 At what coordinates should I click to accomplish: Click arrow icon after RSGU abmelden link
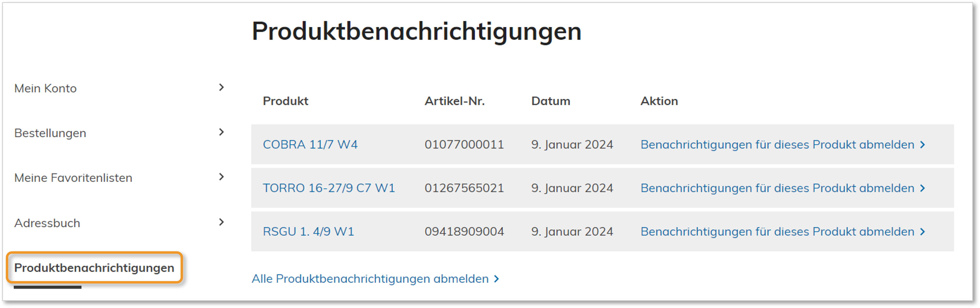(x=923, y=232)
